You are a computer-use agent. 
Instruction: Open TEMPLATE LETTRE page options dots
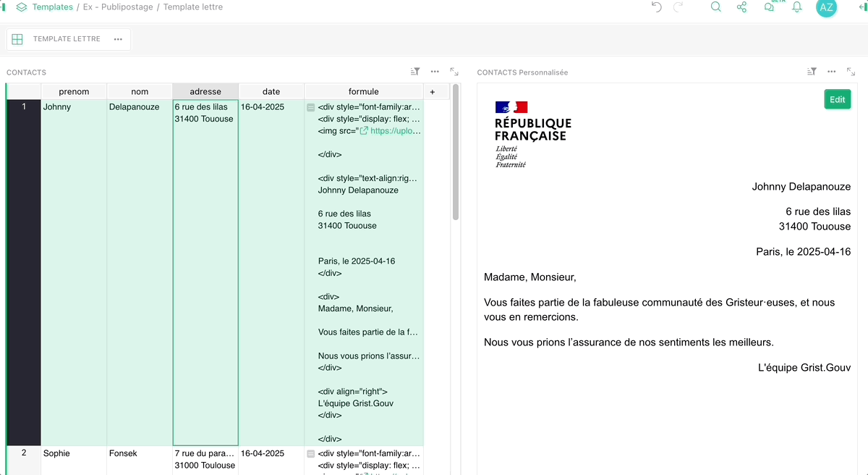point(118,39)
